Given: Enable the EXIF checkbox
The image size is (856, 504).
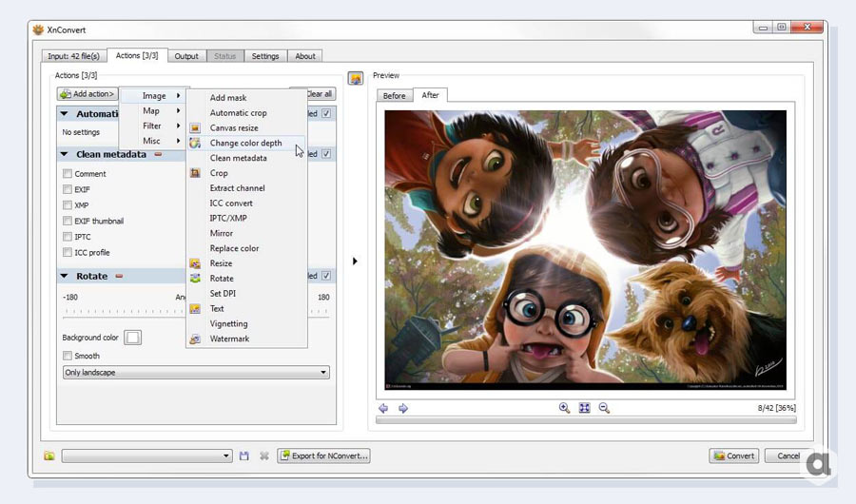Looking at the screenshot, I should click(68, 189).
